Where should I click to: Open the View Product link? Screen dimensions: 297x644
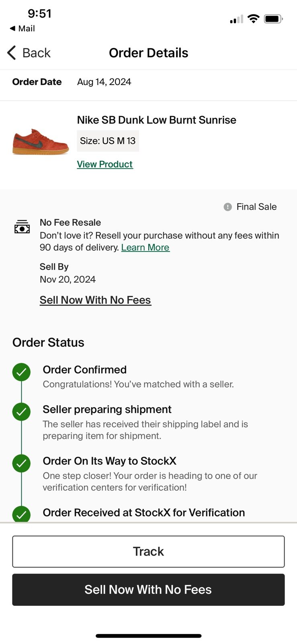[x=105, y=164]
